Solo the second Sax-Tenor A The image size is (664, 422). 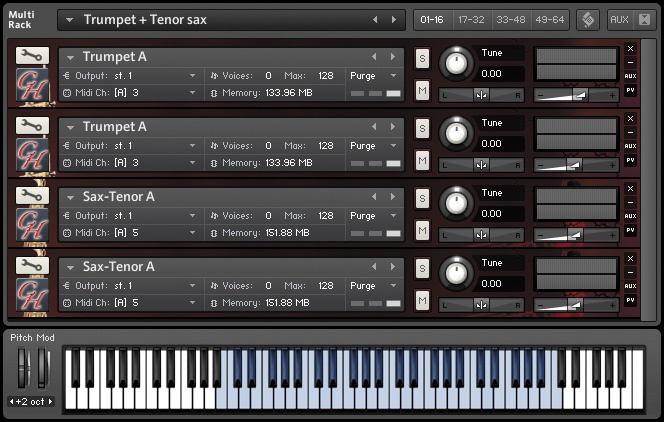[x=422, y=268]
